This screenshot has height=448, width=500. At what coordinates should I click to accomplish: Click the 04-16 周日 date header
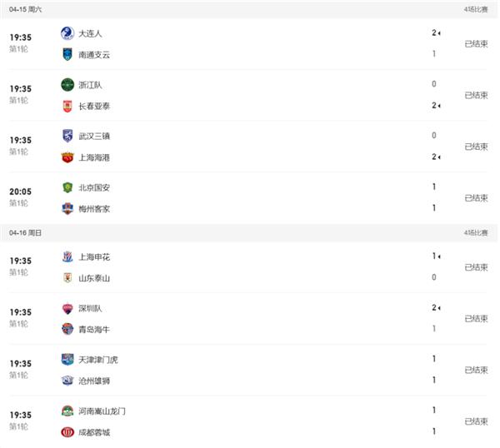tap(25, 232)
